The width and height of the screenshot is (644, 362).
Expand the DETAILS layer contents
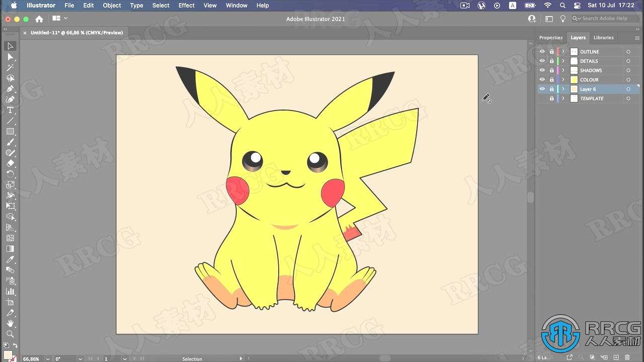tap(563, 61)
